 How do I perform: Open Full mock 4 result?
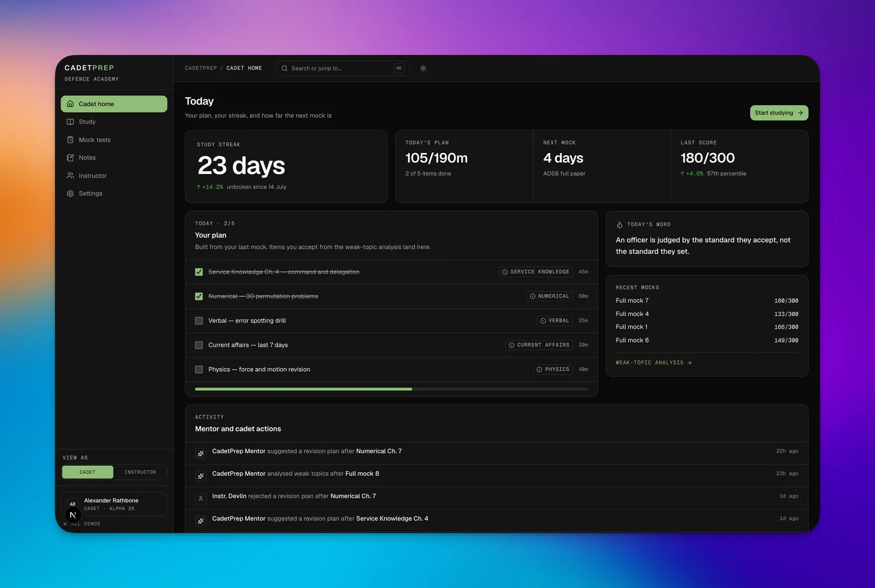pos(707,314)
